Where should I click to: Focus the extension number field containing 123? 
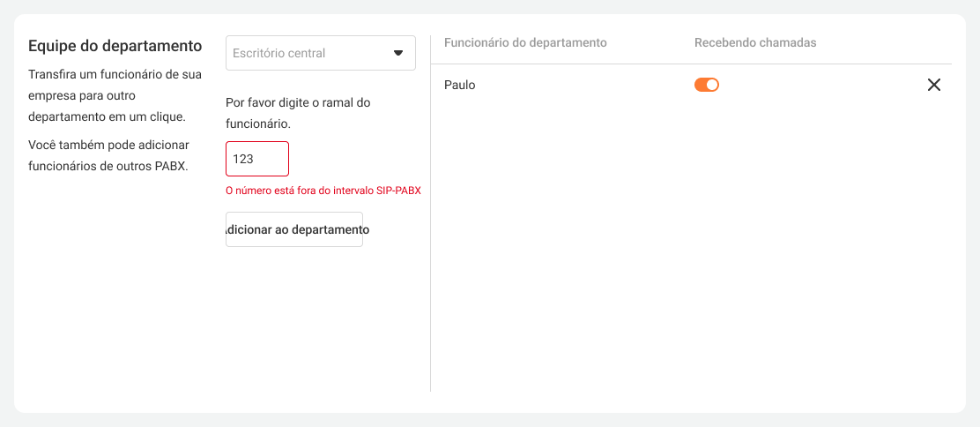(256, 159)
